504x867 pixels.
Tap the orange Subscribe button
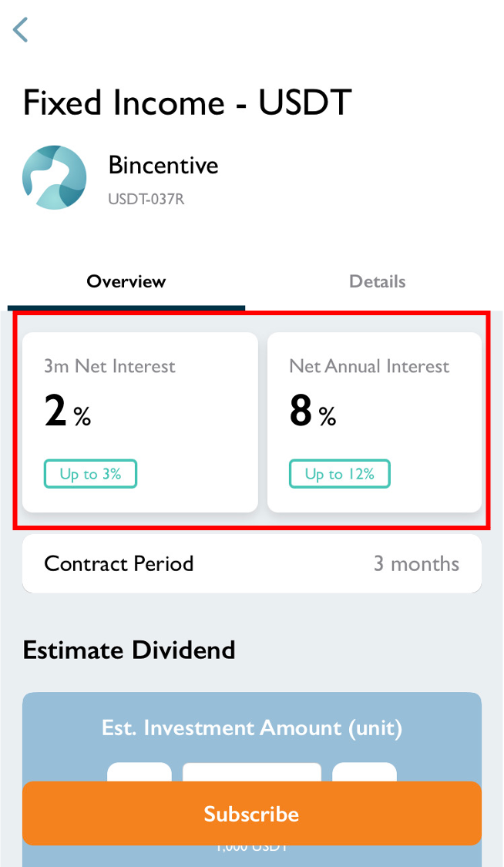point(252,813)
